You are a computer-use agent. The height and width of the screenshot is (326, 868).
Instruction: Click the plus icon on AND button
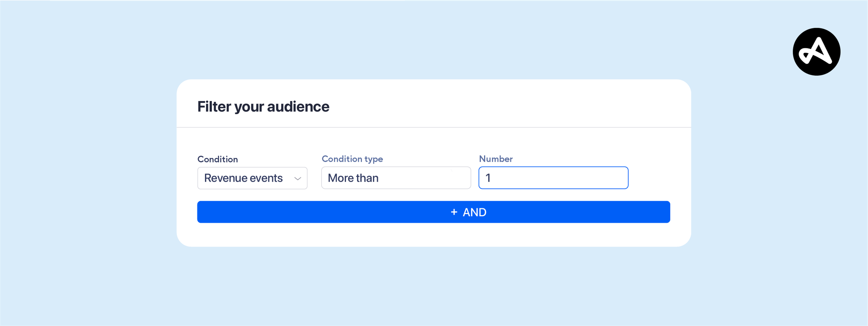coord(454,212)
